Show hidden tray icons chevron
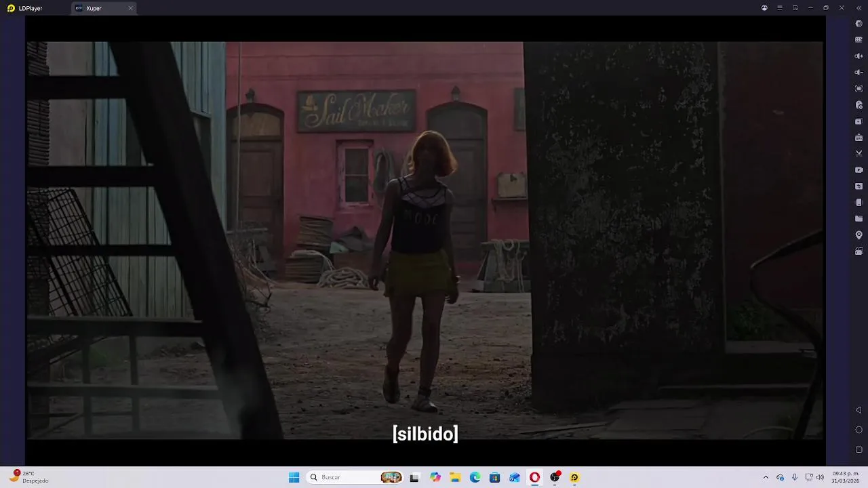868x488 pixels. coord(766,477)
